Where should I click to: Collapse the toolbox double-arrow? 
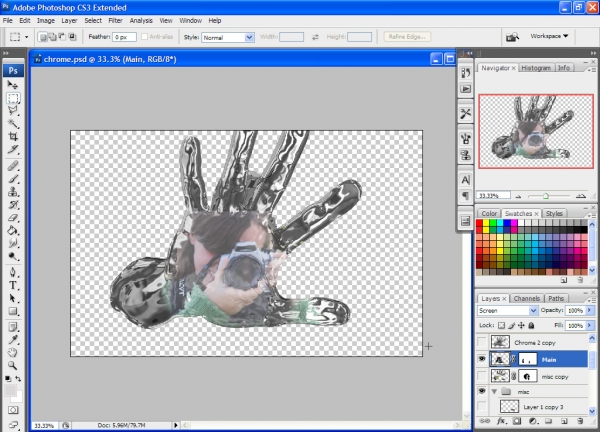[x=6, y=53]
